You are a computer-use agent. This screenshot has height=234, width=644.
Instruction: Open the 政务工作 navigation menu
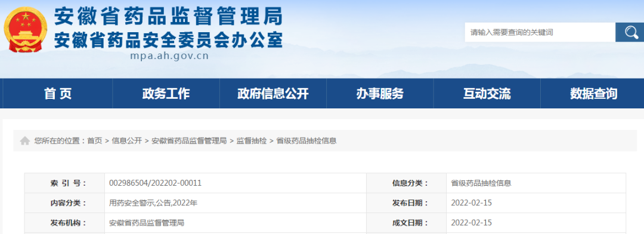coord(166,94)
